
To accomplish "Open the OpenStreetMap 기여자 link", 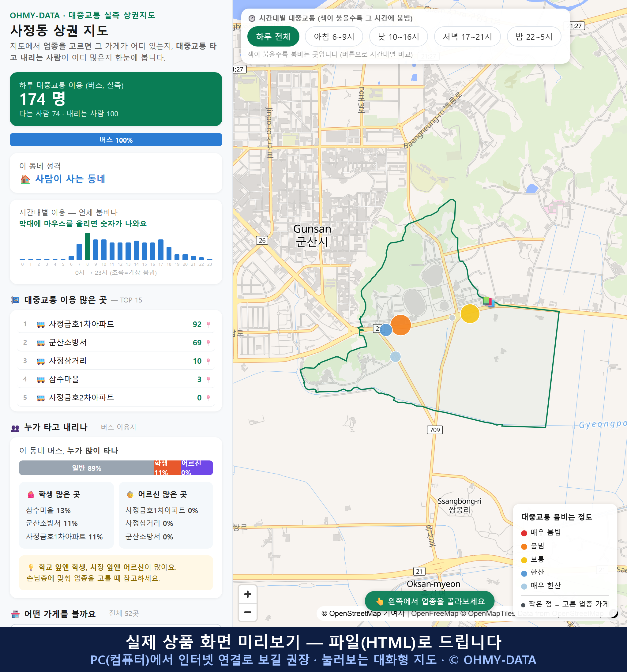I will point(363,613).
